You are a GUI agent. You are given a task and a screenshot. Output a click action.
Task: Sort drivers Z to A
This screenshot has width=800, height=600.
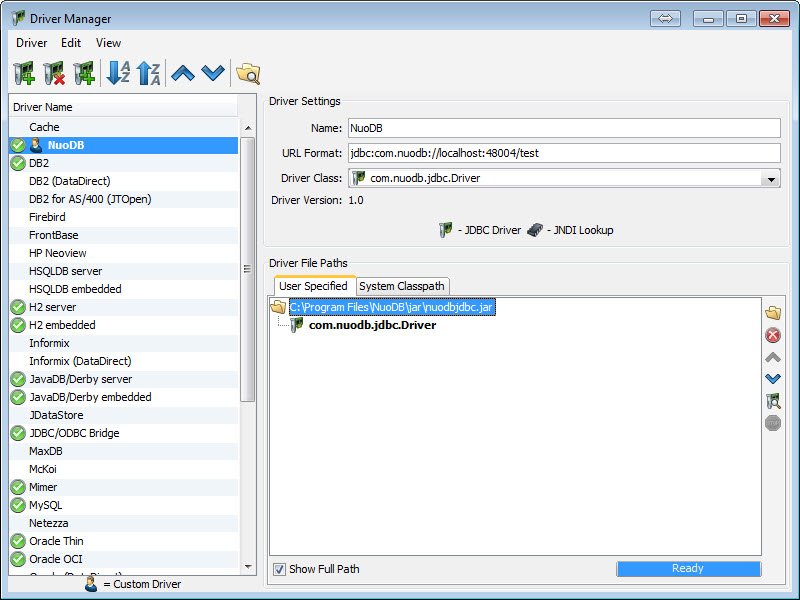coord(149,73)
